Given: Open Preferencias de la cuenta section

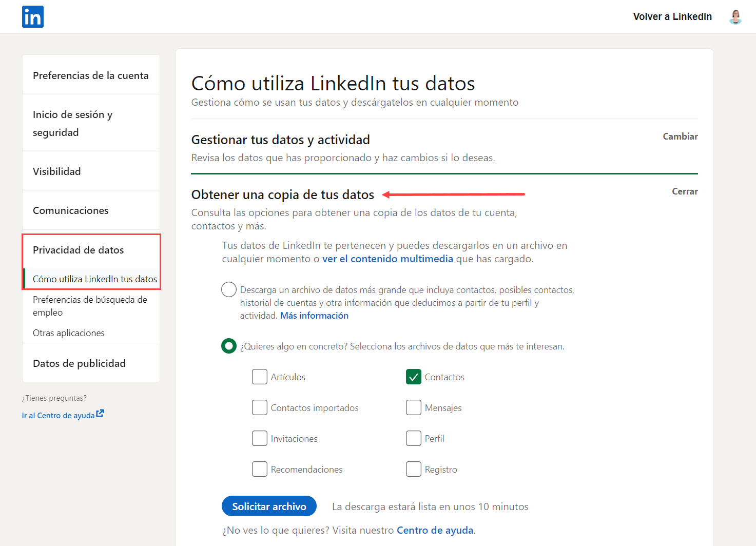Looking at the screenshot, I should click(91, 75).
